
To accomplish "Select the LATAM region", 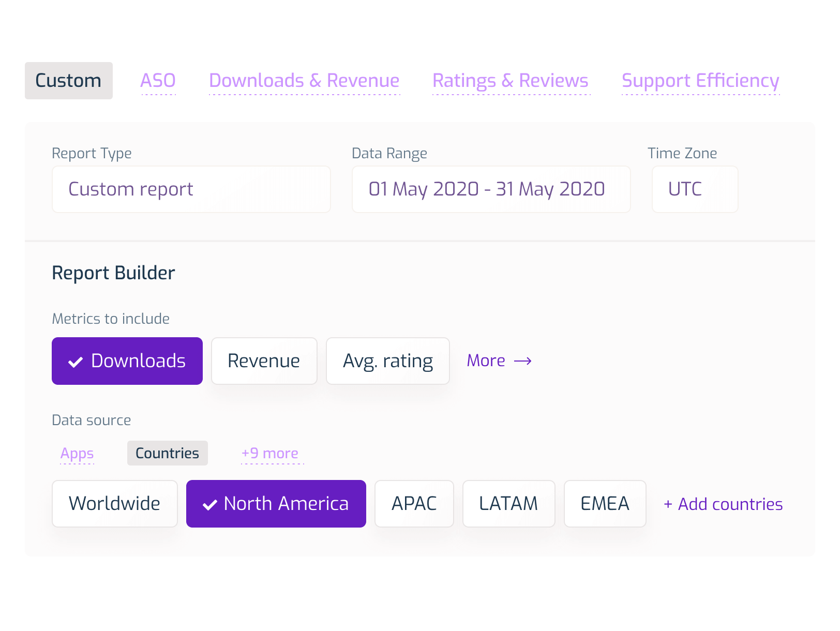I will [x=508, y=503].
